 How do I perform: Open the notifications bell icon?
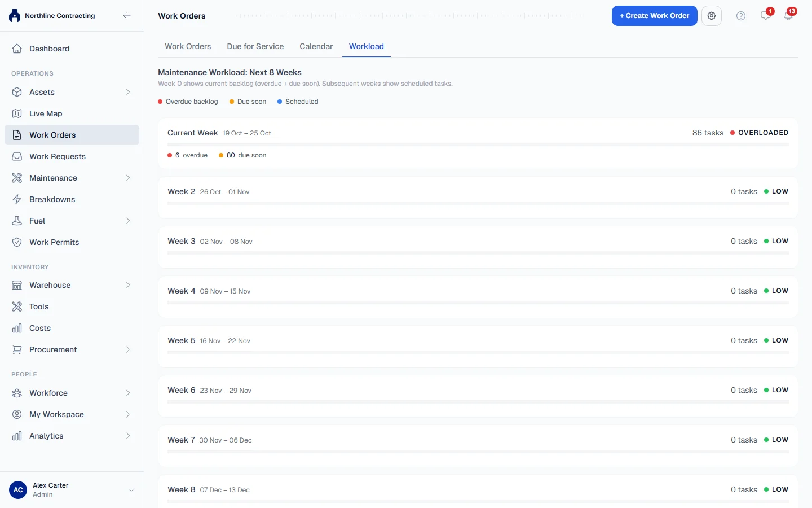788,16
